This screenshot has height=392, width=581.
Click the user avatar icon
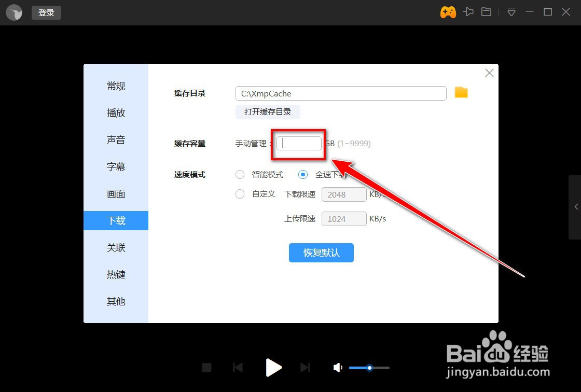[14, 12]
